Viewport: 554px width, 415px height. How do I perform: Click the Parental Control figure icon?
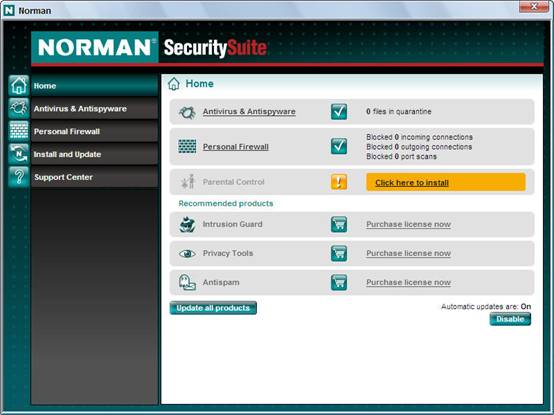(x=188, y=182)
